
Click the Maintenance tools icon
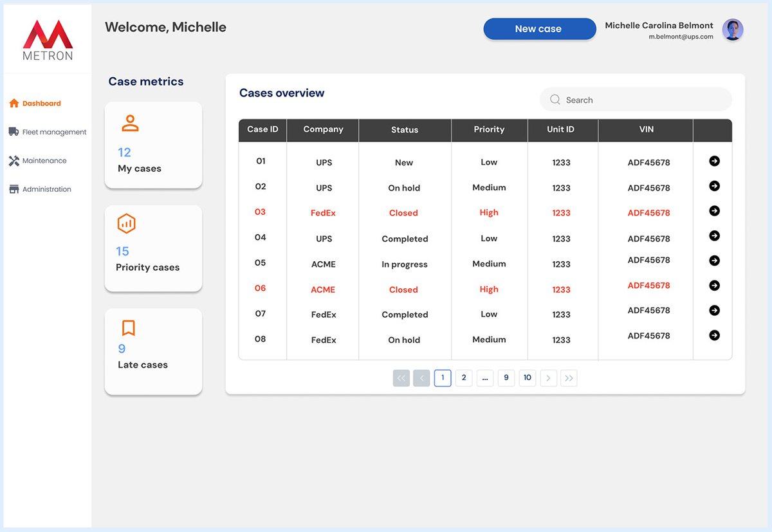pyautogui.click(x=14, y=161)
